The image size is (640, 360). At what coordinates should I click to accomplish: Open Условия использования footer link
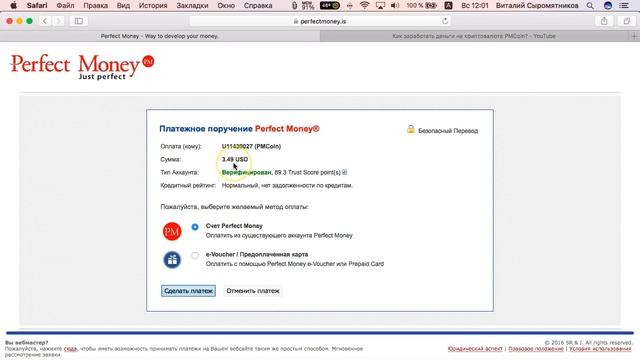pyautogui.click(x=600, y=349)
